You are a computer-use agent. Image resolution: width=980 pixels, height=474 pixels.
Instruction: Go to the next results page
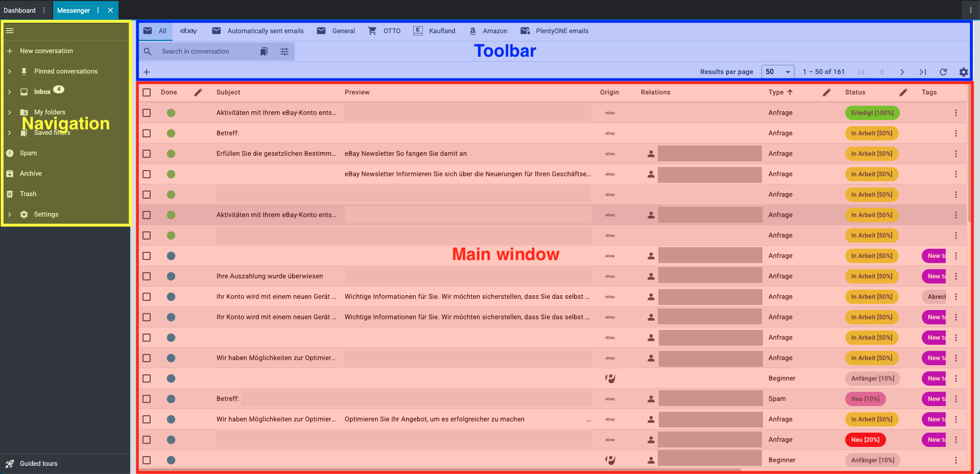[902, 72]
